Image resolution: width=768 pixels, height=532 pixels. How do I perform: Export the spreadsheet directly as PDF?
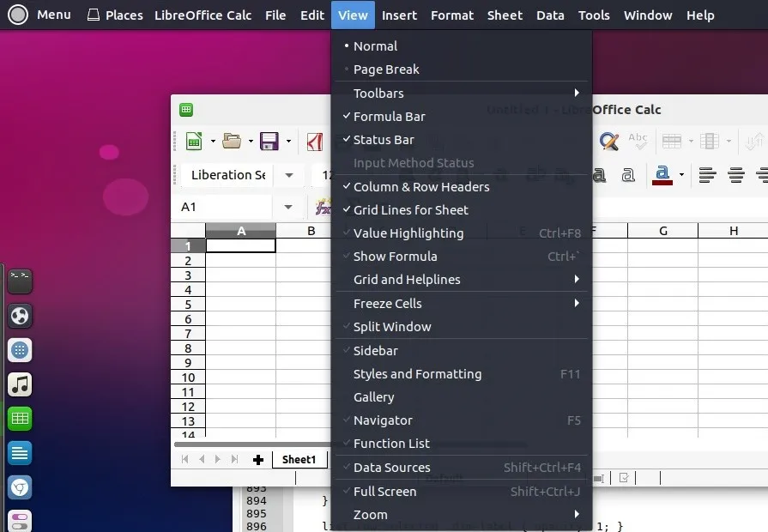(314, 142)
